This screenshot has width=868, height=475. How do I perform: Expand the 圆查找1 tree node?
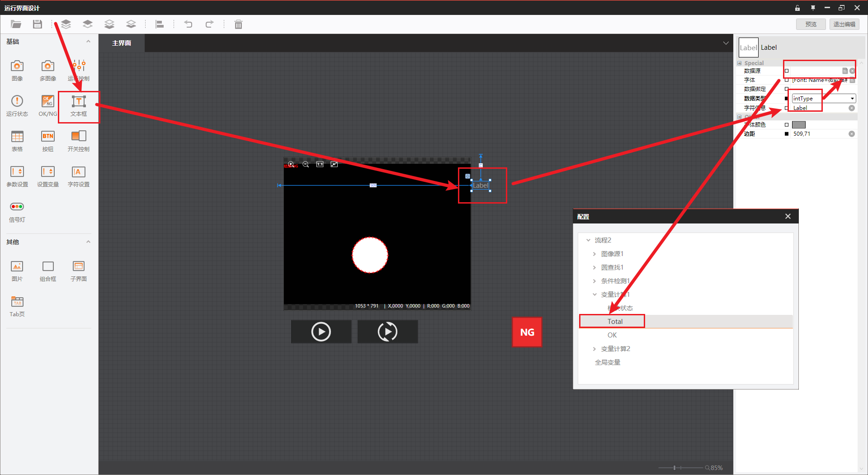[594, 267]
